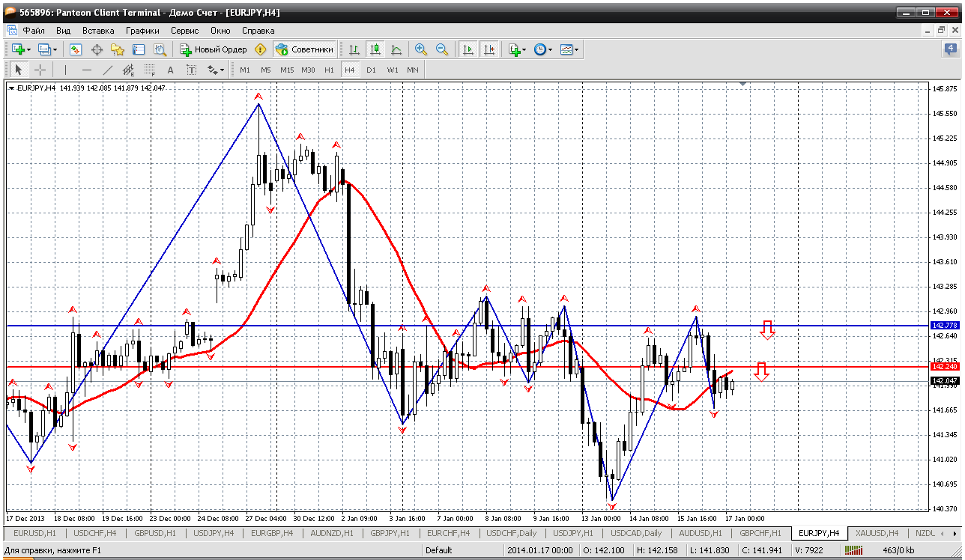The image size is (965, 560).
Task: Show the Market Watch window
Action: (x=76, y=49)
